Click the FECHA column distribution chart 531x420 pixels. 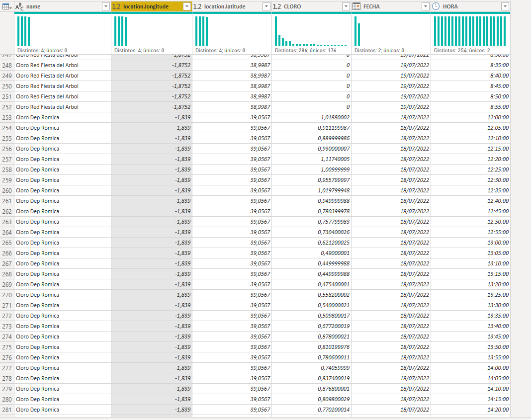pos(357,31)
